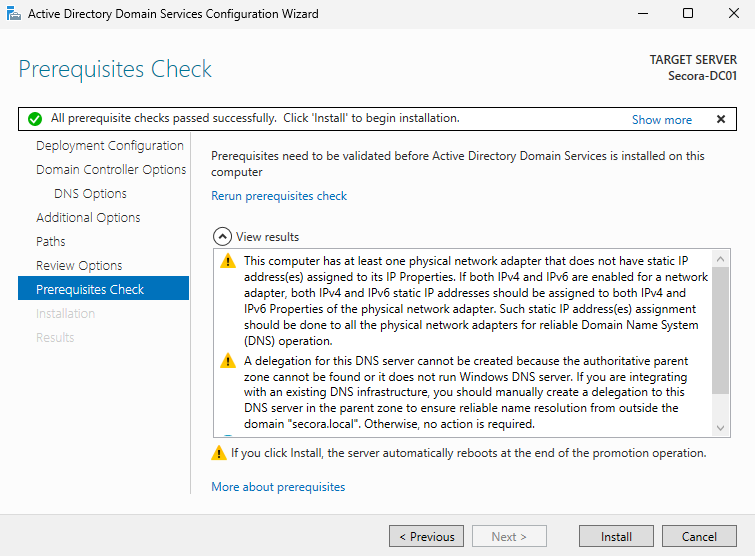Dismiss the notification banner with X
The height and width of the screenshot is (556, 755).
point(720,119)
